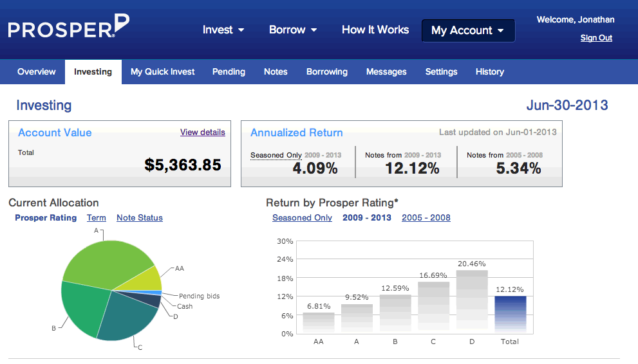Click the A bar showing 9.52%
638x364 pixels.
tap(357, 319)
